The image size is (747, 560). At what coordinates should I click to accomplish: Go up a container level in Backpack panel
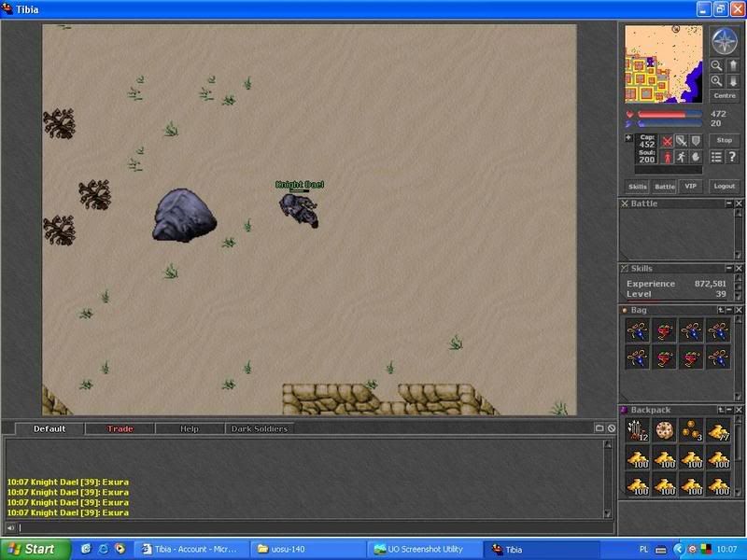[721, 410]
